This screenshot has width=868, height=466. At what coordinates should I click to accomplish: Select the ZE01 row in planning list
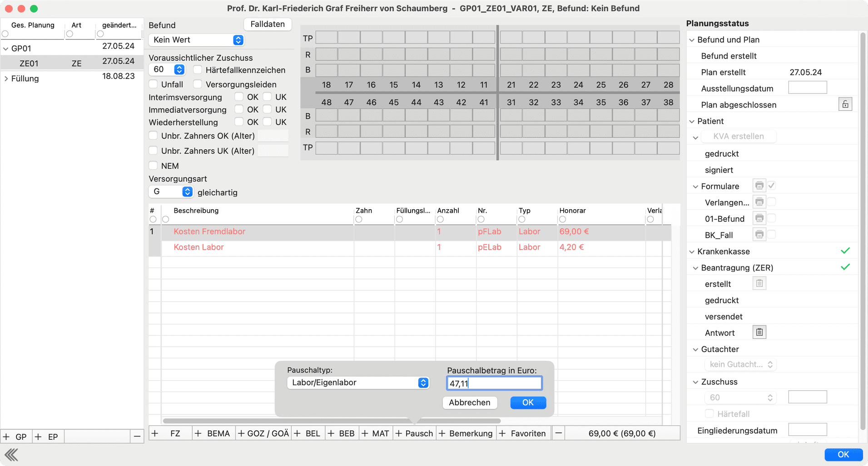pyautogui.click(x=72, y=63)
